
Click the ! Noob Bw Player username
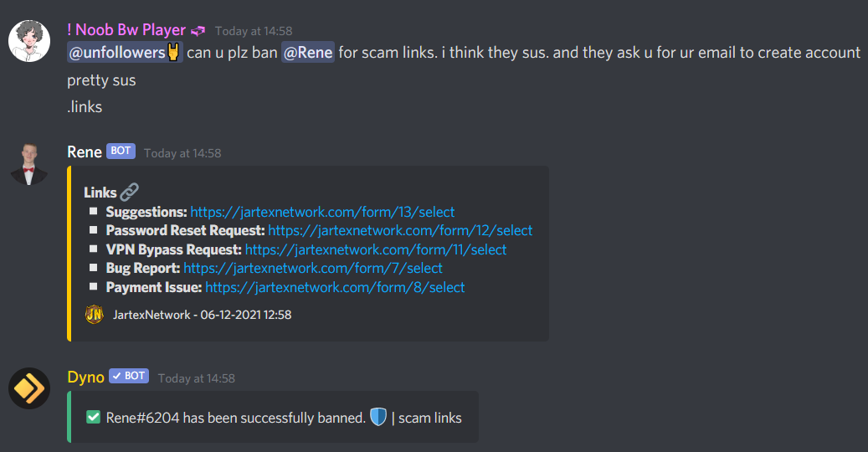126,30
